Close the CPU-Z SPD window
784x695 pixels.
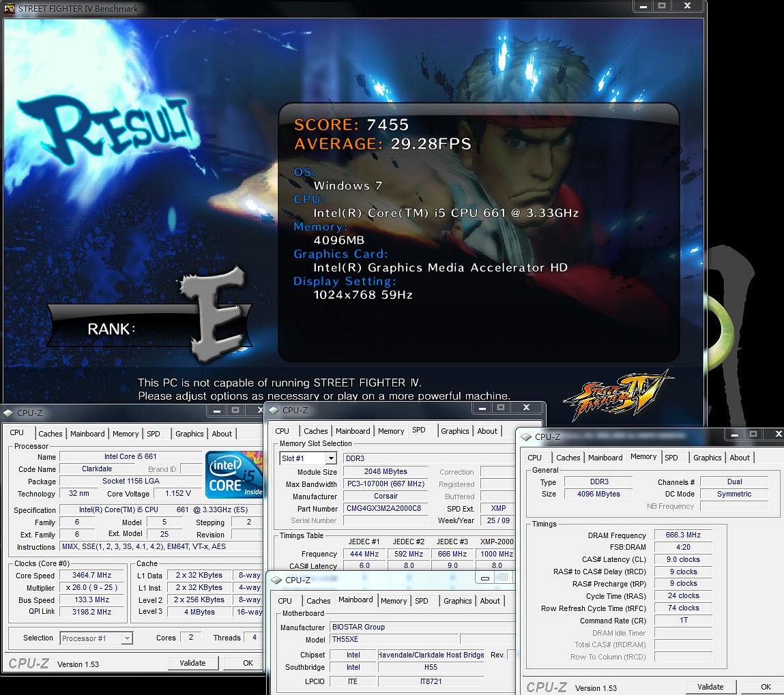(x=526, y=408)
